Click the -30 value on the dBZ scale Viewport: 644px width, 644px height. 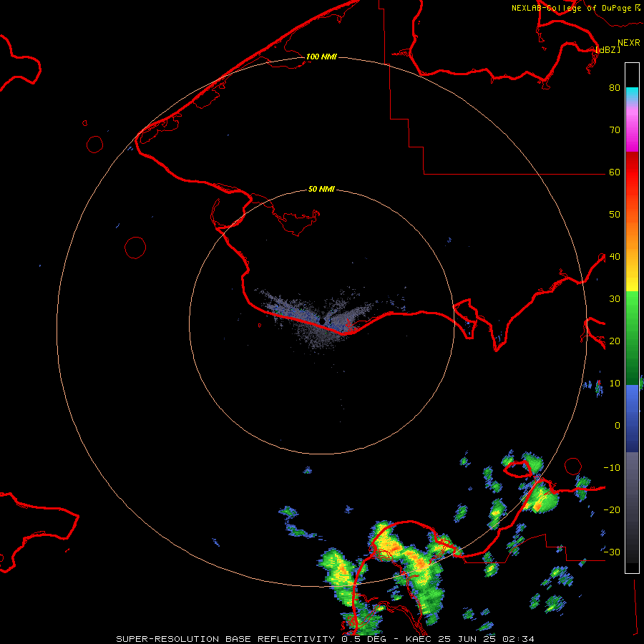click(x=612, y=552)
